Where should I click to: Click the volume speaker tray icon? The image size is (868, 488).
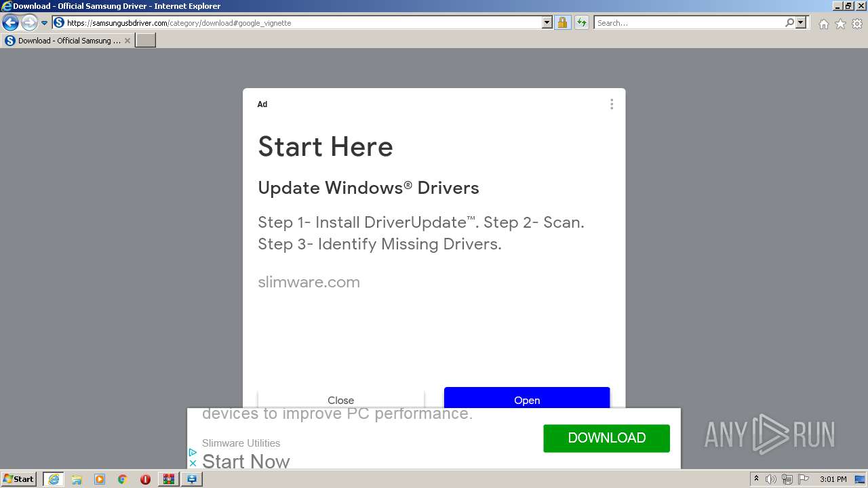pos(771,479)
